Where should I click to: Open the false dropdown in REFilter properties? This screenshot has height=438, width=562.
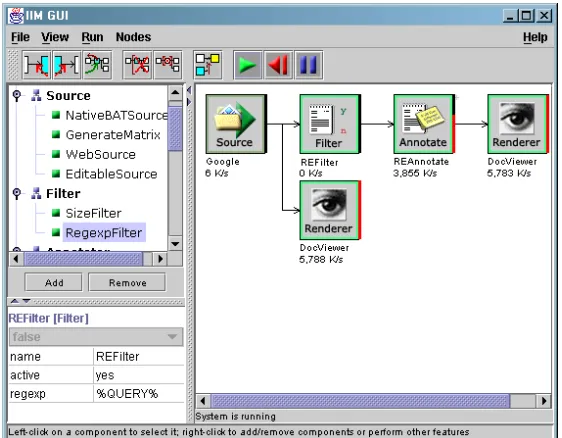pos(96,337)
